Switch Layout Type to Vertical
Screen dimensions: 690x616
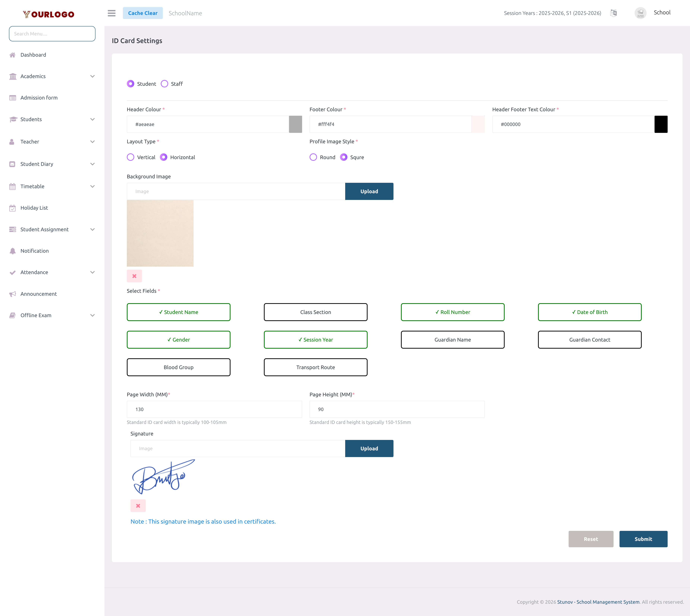tap(131, 157)
